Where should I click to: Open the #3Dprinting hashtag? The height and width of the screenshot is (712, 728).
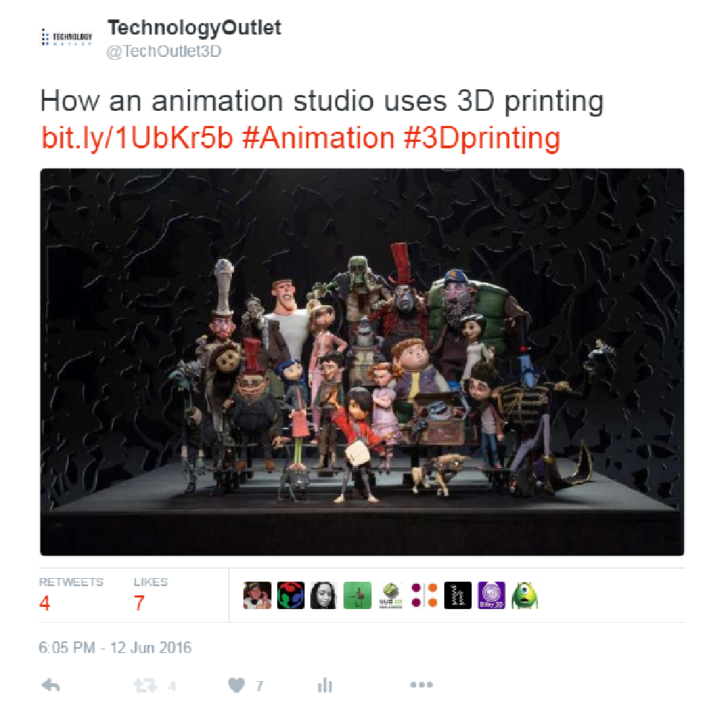(482, 138)
